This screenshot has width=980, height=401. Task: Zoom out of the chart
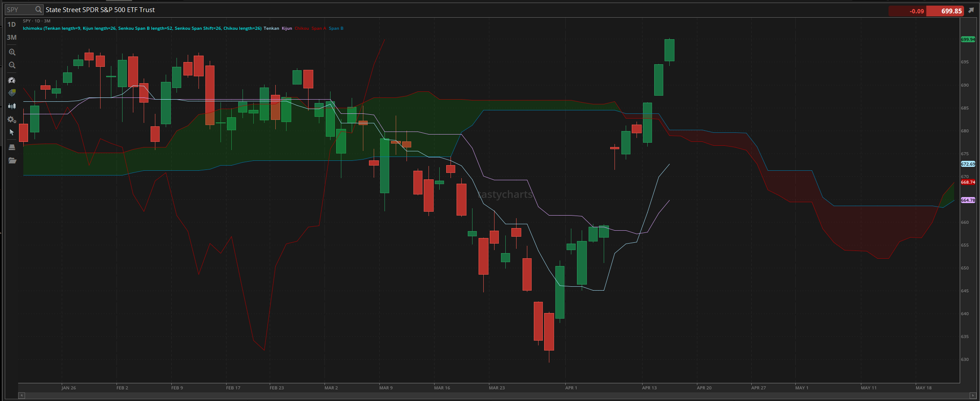click(12, 65)
